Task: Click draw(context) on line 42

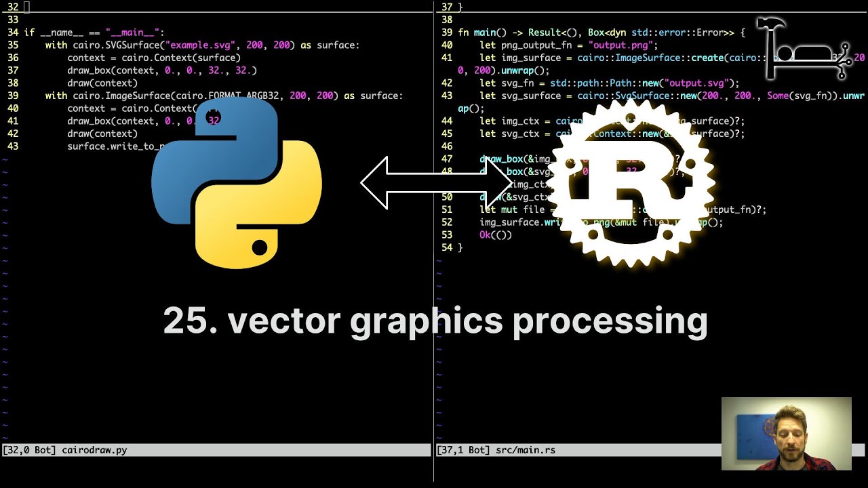Action: tap(102, 134)
